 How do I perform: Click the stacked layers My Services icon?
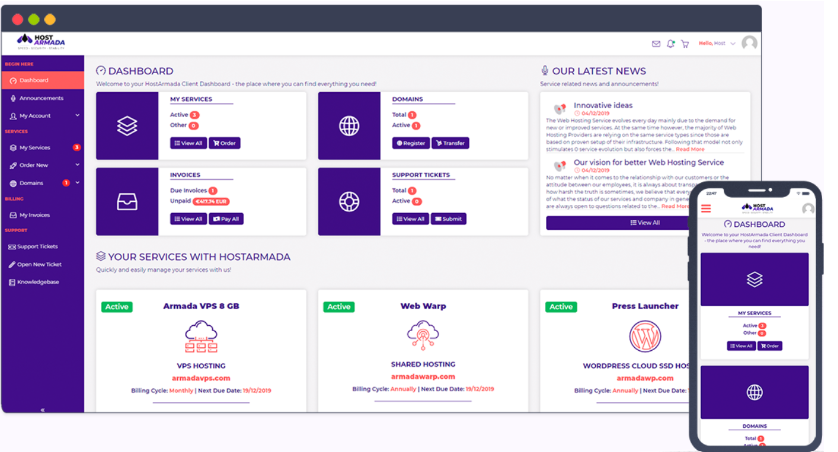(x=126, y=126)
